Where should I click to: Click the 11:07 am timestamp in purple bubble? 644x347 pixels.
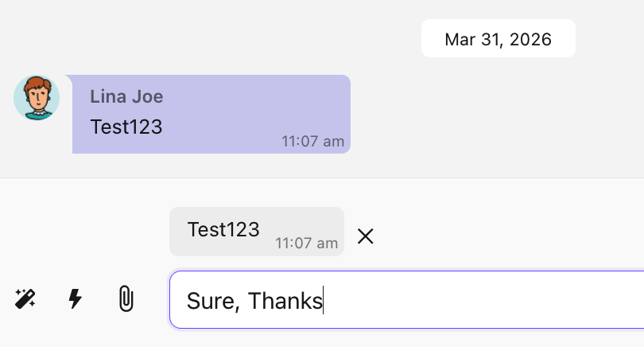[x=312, y=142]
